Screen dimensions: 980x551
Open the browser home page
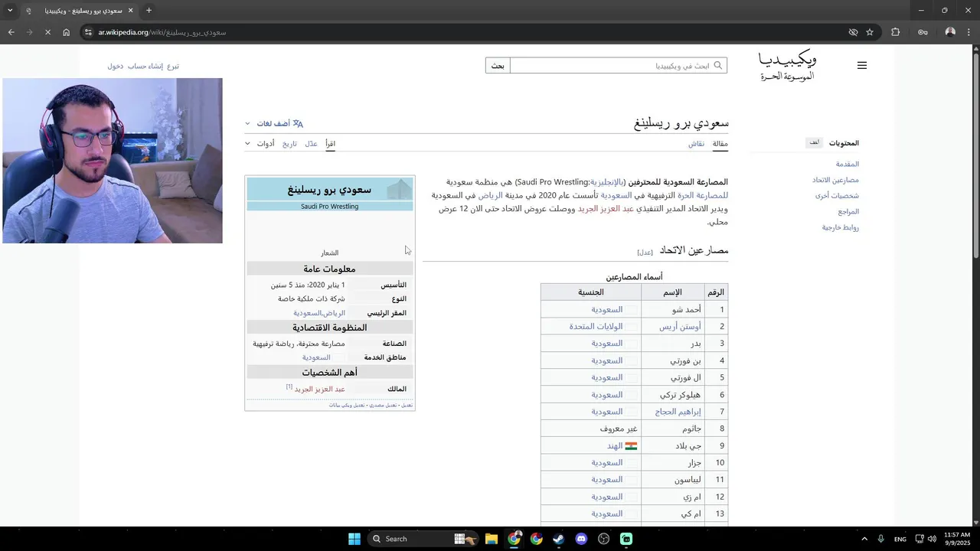pyautogui.click(x=67, y=32)
